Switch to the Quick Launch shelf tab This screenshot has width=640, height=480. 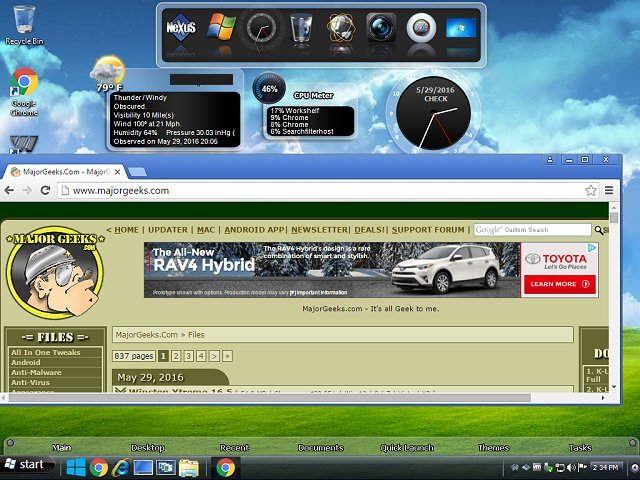(407, 448)
